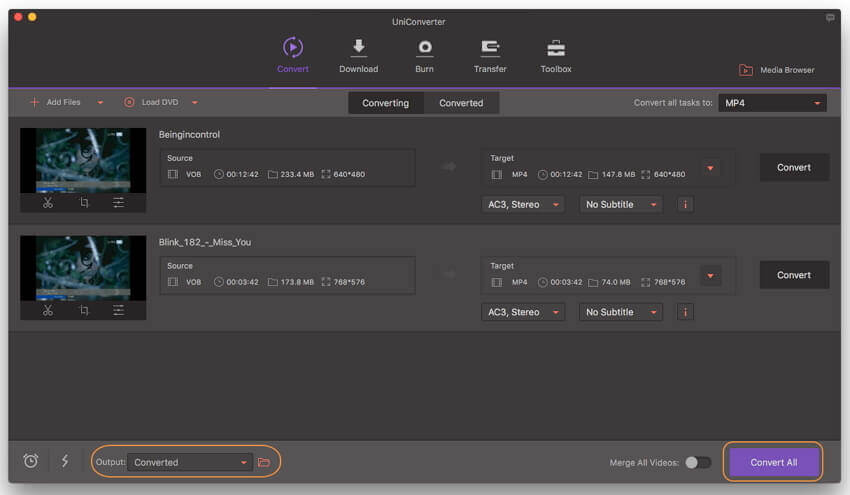The image size is (850, 495).
Task: Open the Output Converted folder dropdown
Action: [x=190, y=462]
